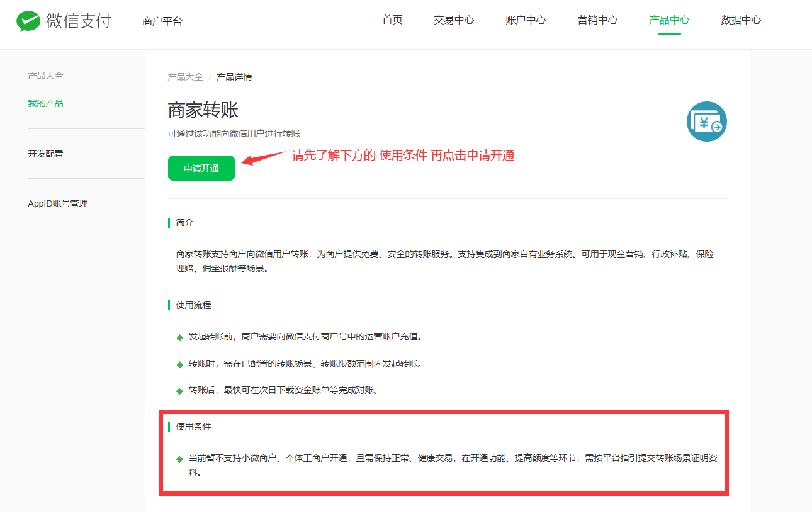
Task: Select the 产品中心 navigation tab
Action: (x=669, y=20)
